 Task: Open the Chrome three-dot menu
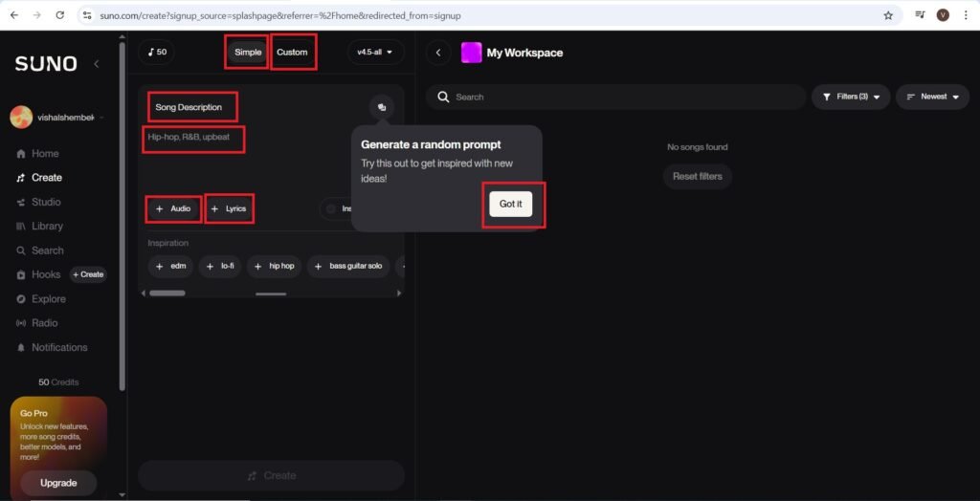tap(967, 15)
